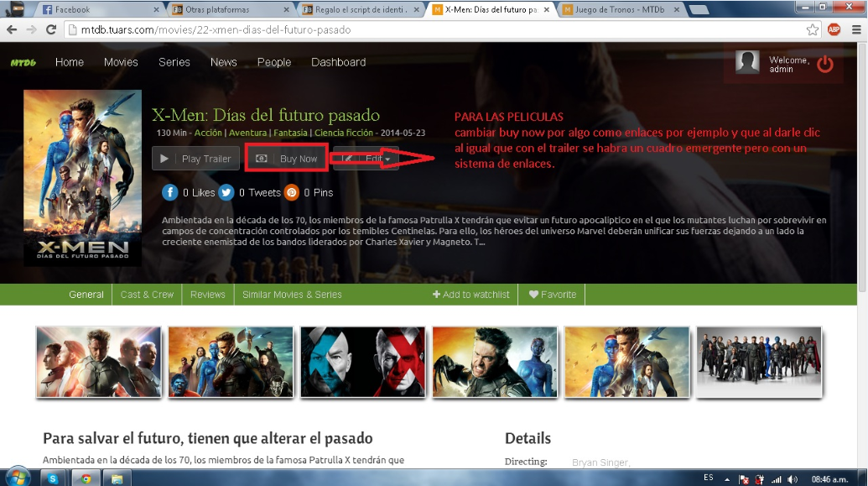Open the People navigation link

(x=274, y=62)
